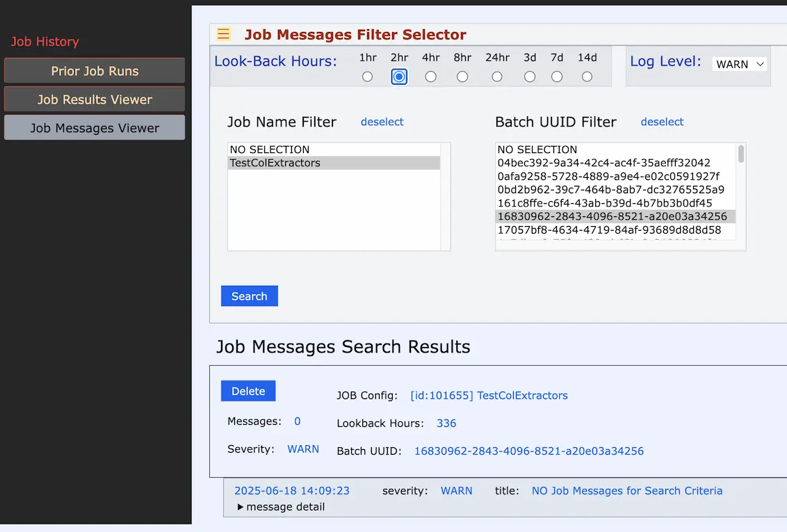Image resolution: width=787 pixels, height=532 pixels.
Task: Pick the 3d look-back radio button
Action: (530, 76)
